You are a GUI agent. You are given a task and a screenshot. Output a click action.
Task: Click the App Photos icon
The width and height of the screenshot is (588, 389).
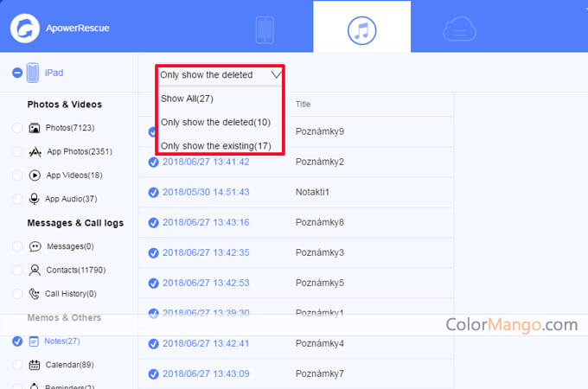(x=35, y=151)
